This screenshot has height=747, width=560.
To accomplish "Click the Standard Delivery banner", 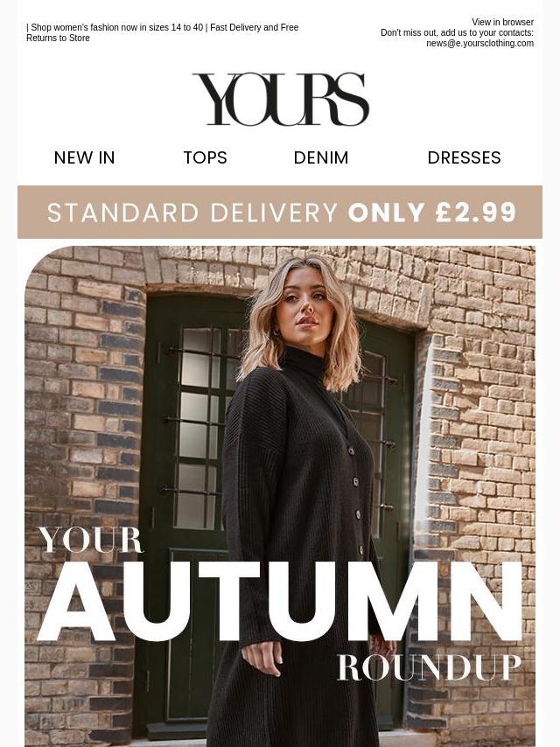I will tap(280, 212).
